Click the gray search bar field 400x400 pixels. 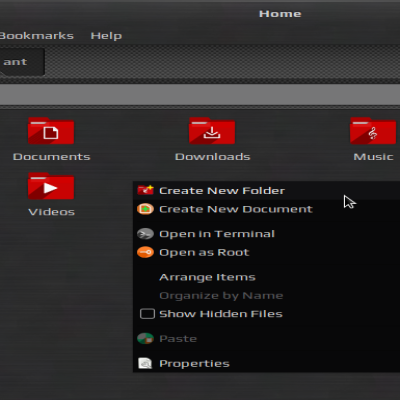click(200, 94)
